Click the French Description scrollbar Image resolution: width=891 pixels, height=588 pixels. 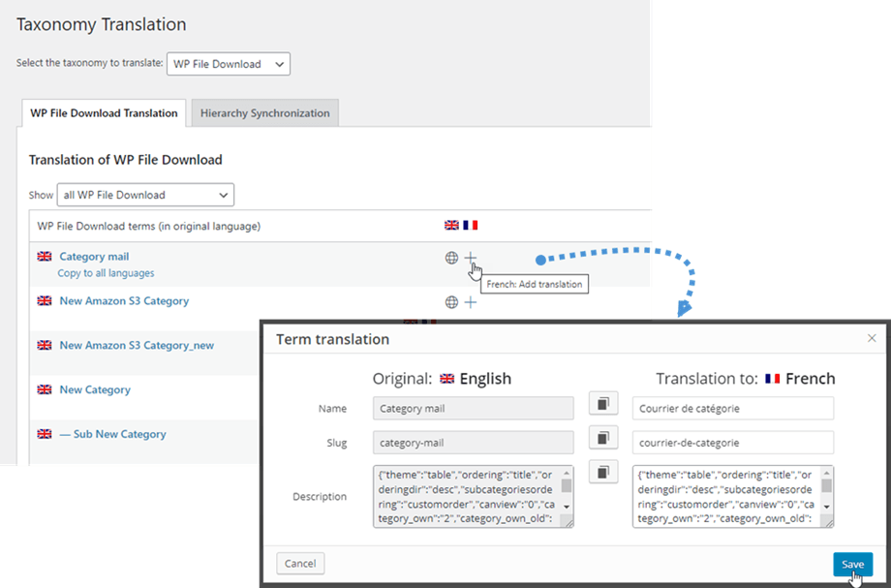826,496
